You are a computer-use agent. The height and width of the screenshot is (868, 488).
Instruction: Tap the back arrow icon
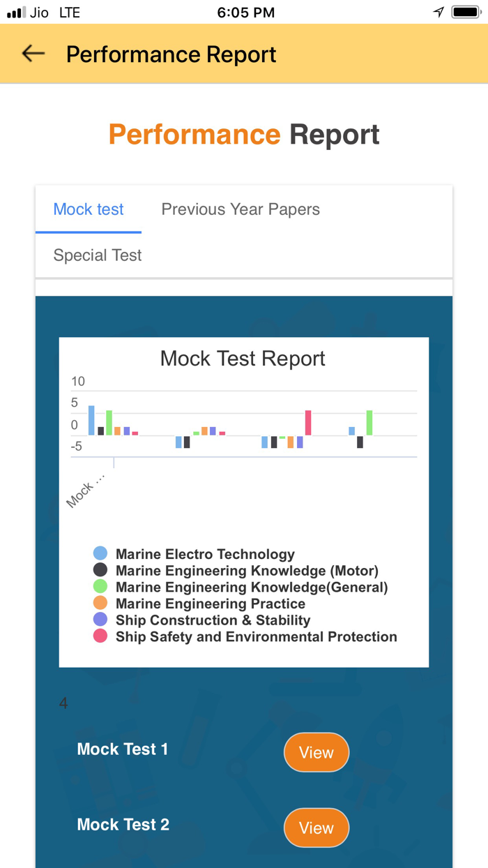(x=33, y=54)
